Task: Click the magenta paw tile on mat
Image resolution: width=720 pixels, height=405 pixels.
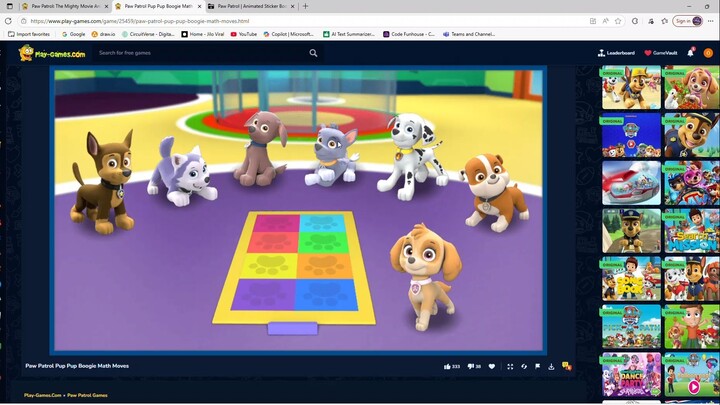Action: pos(276,224)
